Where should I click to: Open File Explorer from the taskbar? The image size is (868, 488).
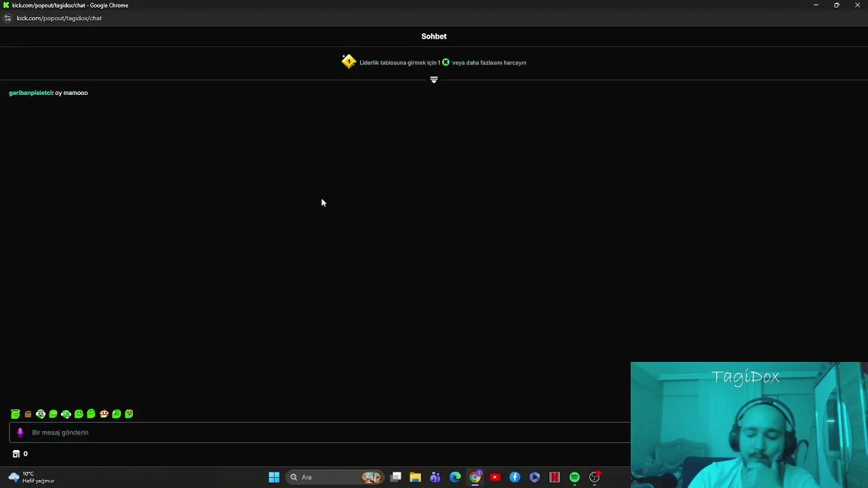coord(415,477)
